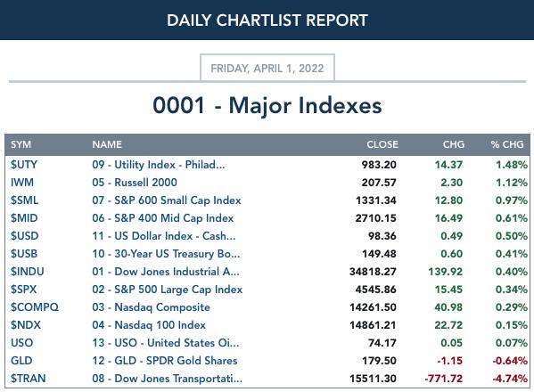
Task: Open the $UTY symbol link
Action: coord(24,165)
